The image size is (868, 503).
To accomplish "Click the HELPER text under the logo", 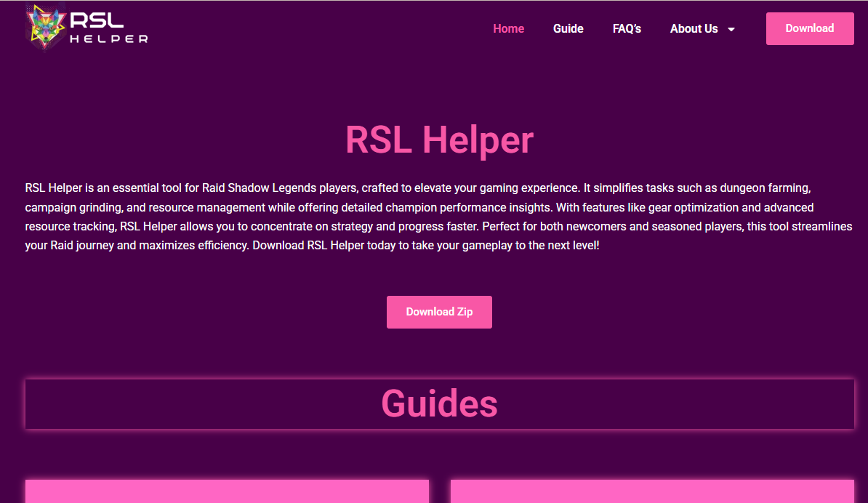I will [109, 39].
